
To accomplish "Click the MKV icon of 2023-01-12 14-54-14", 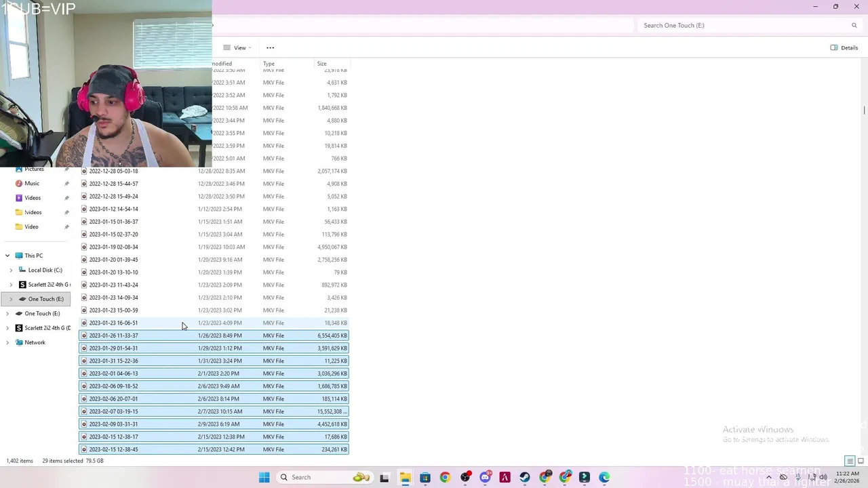I will 84,209.
